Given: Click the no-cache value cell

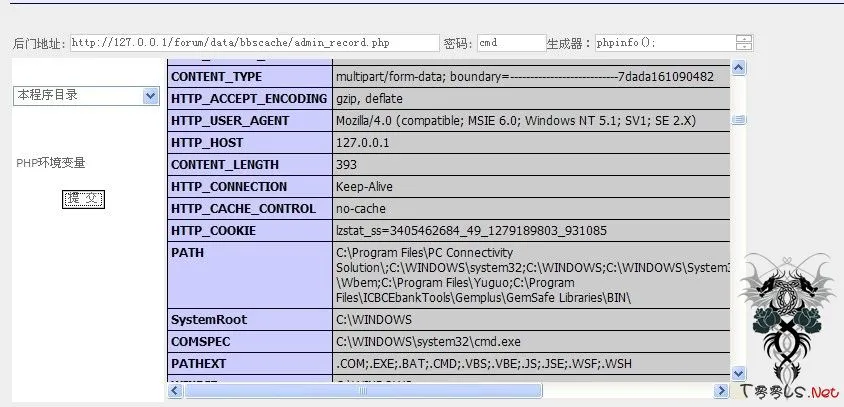Looking at the screenshot, I should point(532,209).
